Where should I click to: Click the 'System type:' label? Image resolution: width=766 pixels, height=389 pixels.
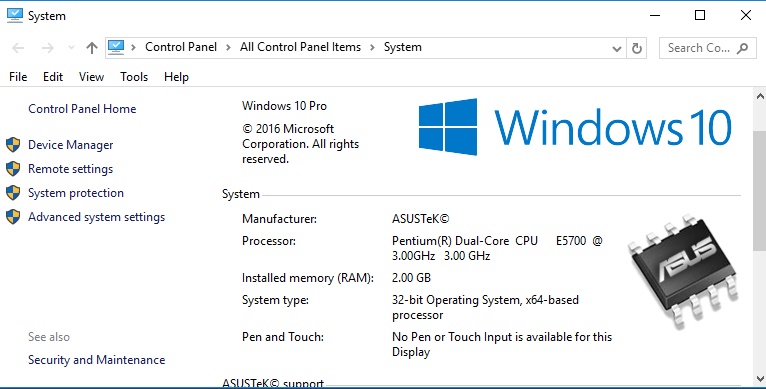pos(275,300)
